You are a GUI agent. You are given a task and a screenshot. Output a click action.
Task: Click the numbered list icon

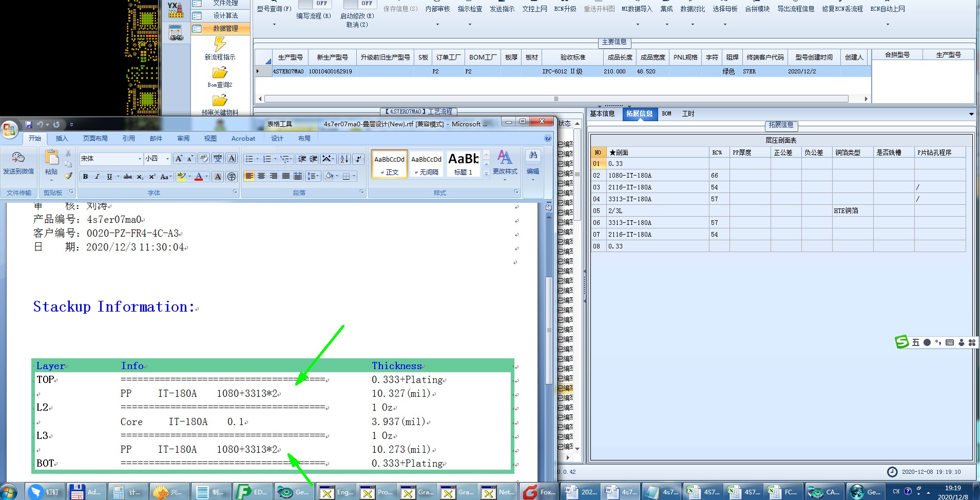click(x=267, y=159)
